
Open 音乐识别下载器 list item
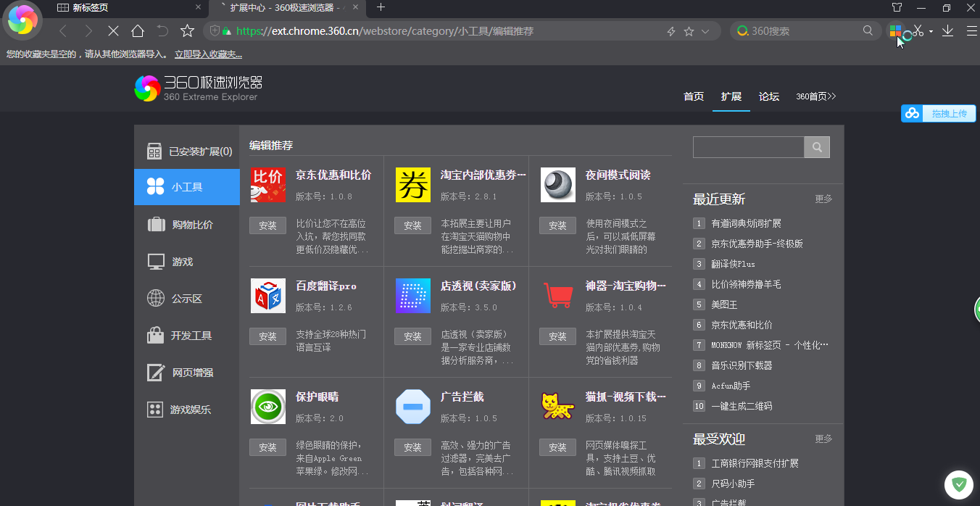click(742, 365)
